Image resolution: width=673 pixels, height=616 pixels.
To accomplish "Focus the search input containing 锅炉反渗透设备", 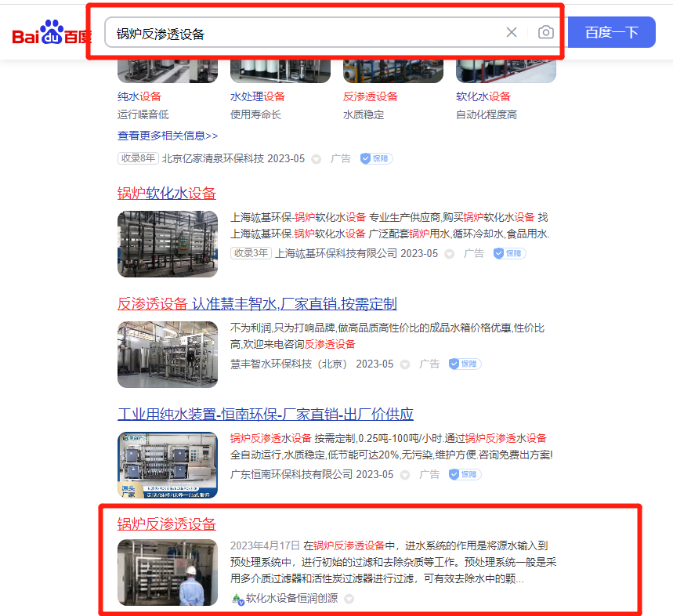I will pos(306,33).
